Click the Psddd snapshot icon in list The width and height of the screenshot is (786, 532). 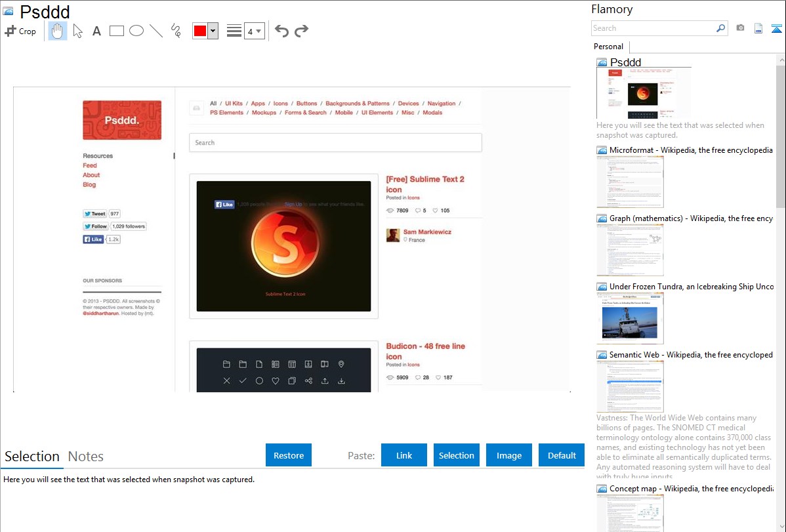(x=602, y=63)
